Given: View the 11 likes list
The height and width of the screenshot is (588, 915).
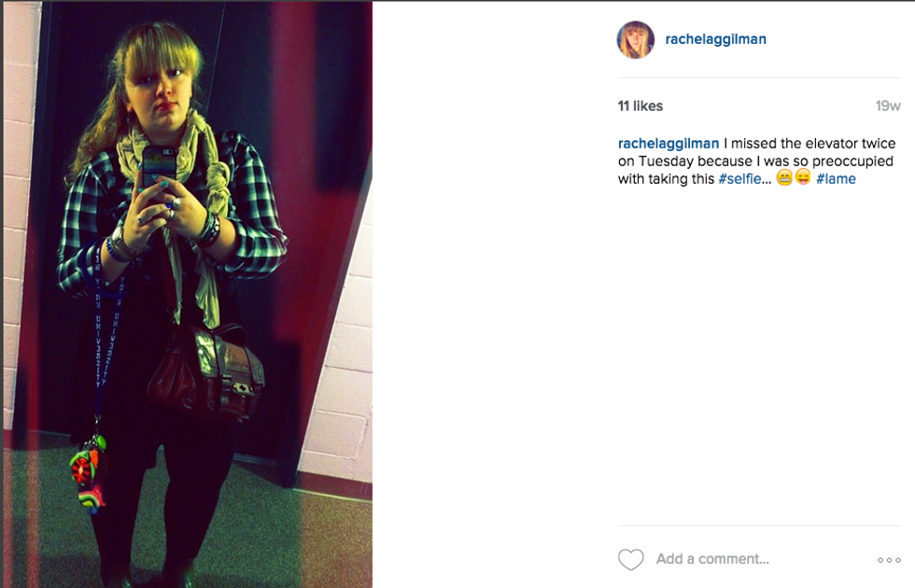Looking at the screenshot, I should pyautogui.click(x=640, y=106).
